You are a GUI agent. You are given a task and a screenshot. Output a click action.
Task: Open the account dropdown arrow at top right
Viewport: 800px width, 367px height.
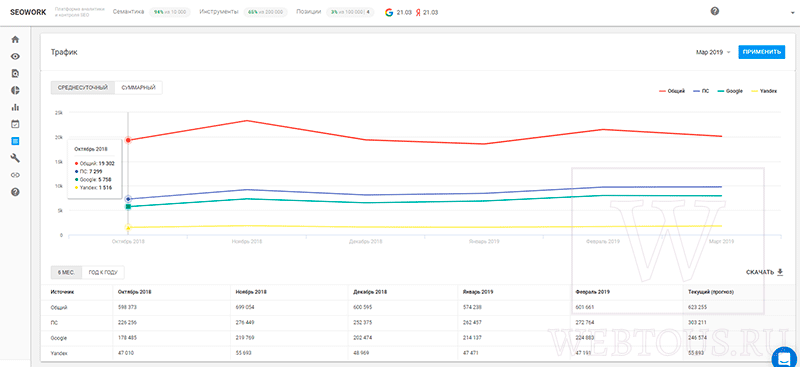click(x=793, y=13)
